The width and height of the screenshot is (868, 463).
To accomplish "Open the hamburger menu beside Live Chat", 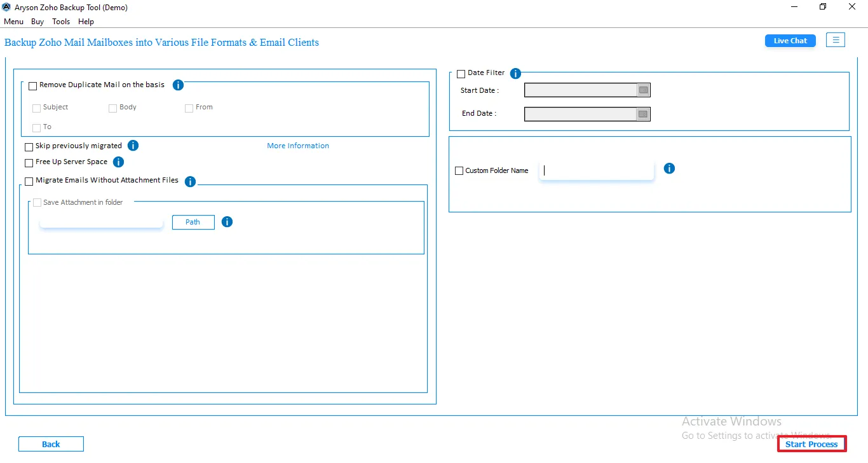I will [836, 40].
